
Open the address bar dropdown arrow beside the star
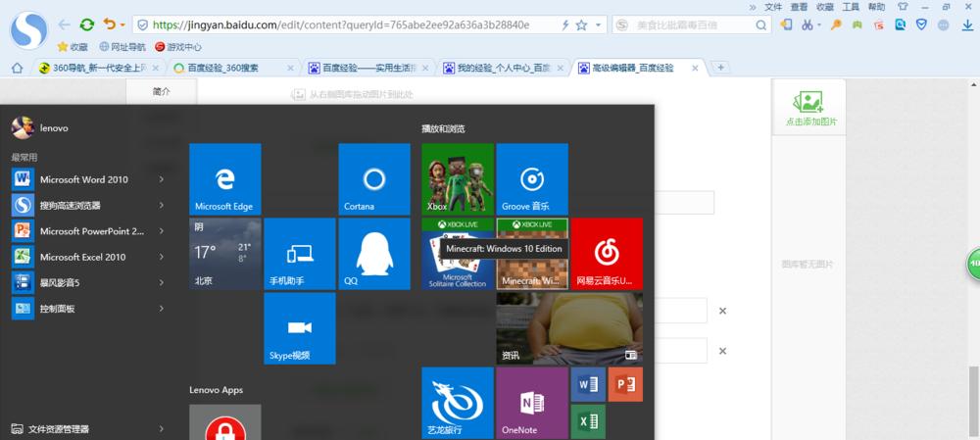pos(598,25)
